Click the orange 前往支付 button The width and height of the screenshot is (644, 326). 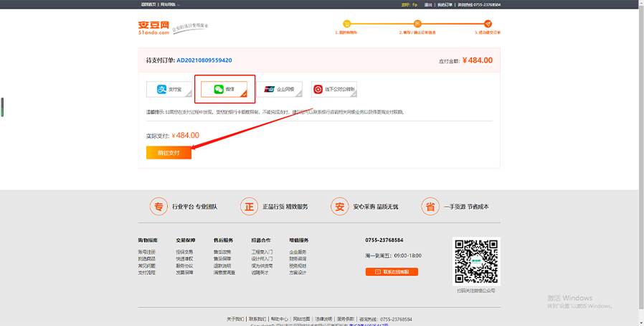click(x=169, y=152)
